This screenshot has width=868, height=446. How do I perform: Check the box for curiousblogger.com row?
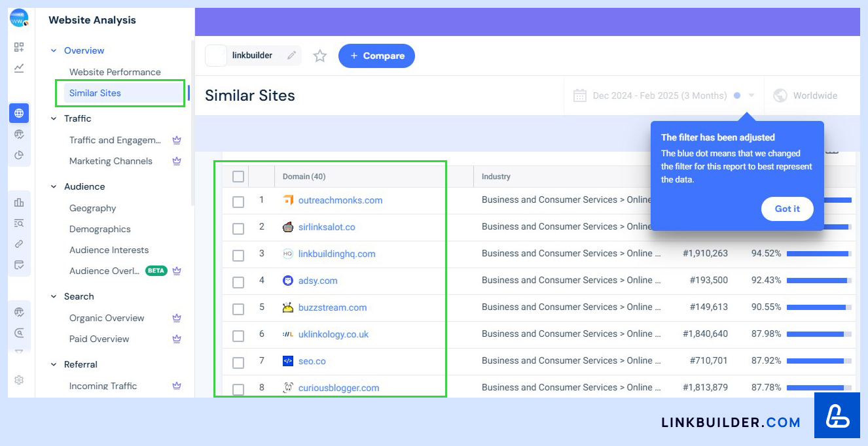point(238,389)
